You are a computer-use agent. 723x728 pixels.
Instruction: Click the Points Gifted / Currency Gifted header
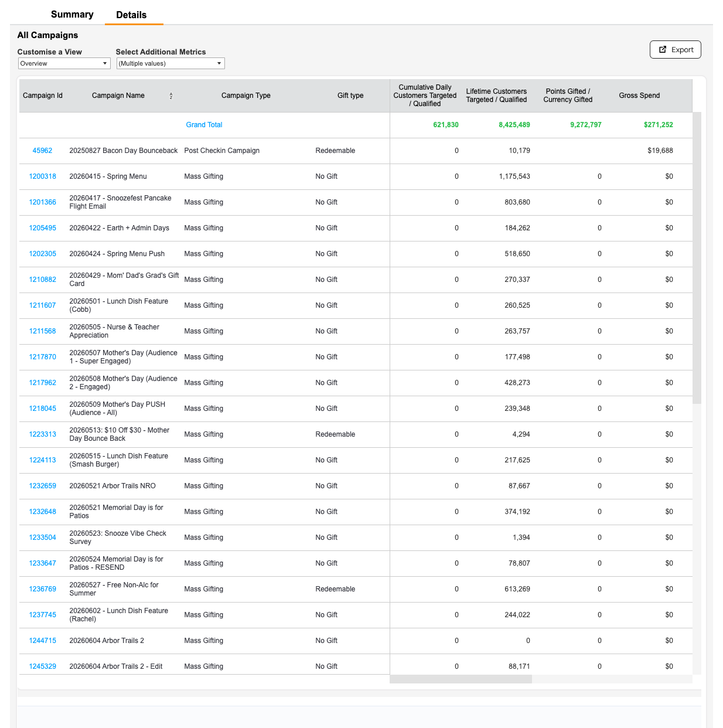(568, 96)
